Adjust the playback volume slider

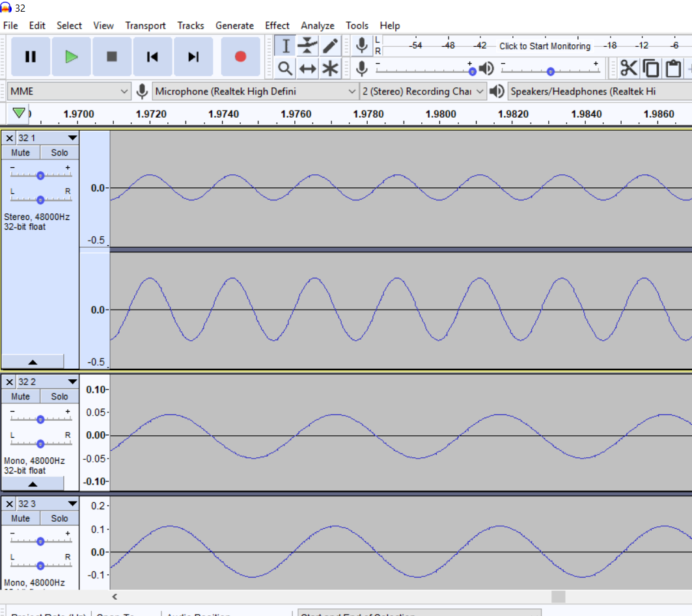(550, 70)
